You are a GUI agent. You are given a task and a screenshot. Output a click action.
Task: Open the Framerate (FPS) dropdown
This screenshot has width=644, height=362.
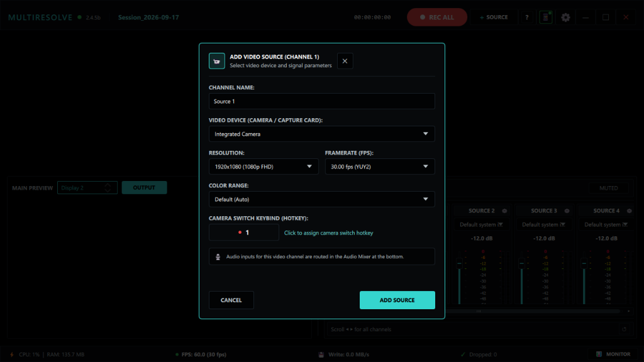coord(379,167)
